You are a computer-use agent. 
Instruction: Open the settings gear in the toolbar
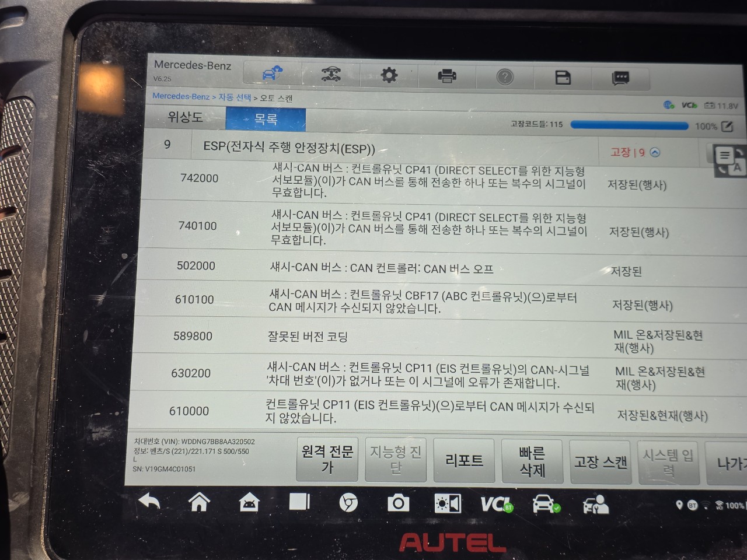(389, 75)
